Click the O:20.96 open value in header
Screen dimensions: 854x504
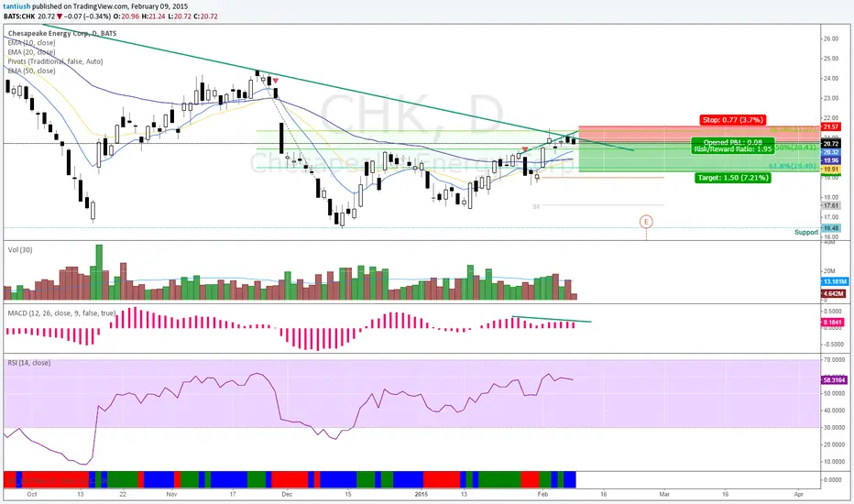pos(126,16)
